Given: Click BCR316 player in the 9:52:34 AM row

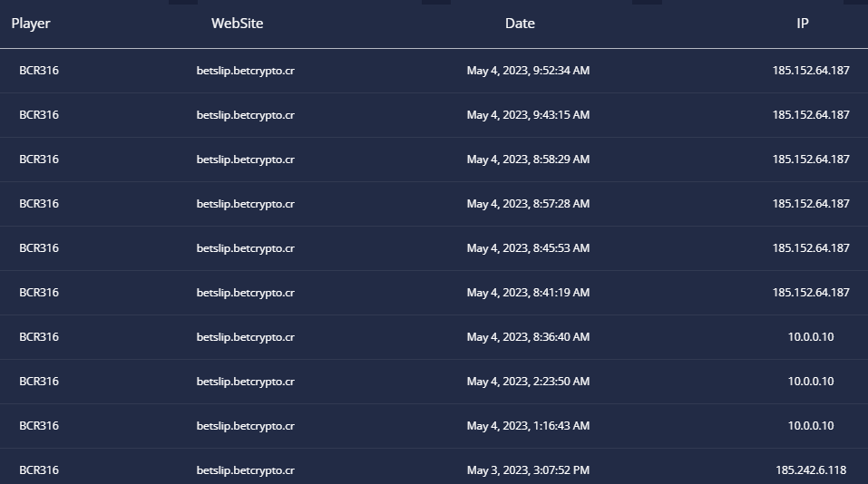Looking at the screenshot, I should pyautogui.click(x=39, y=71).
